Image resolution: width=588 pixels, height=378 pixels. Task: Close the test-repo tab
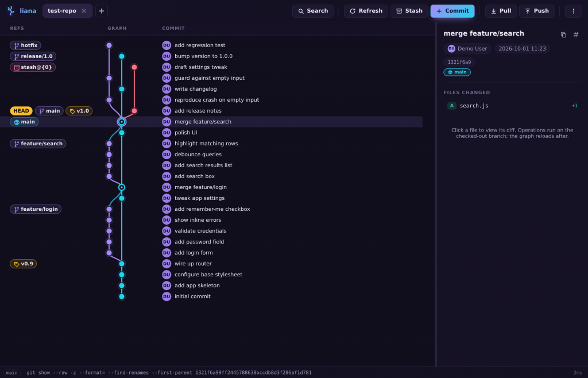(84, 11)
